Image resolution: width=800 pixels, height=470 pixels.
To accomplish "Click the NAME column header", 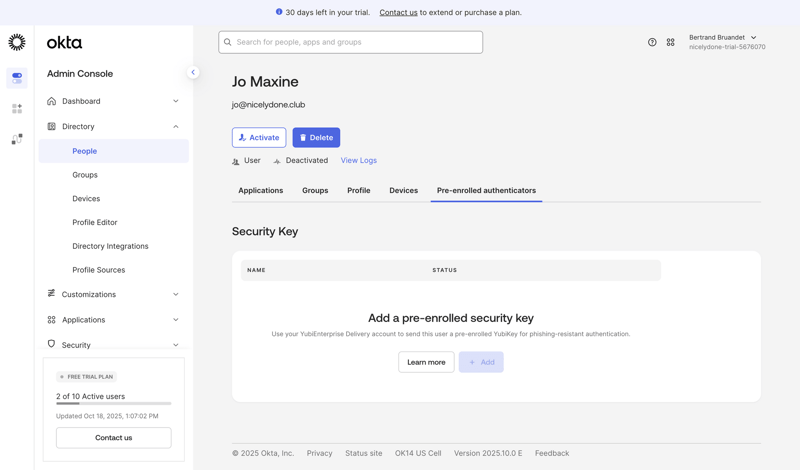I will click(x=256, y=270).
